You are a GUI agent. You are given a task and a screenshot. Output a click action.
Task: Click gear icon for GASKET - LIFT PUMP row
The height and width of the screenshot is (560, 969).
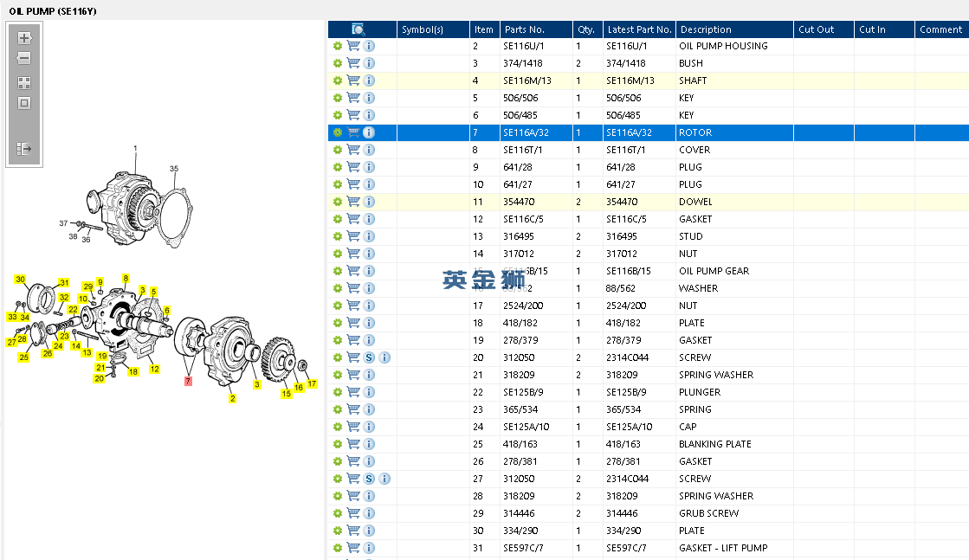[338, 548]
